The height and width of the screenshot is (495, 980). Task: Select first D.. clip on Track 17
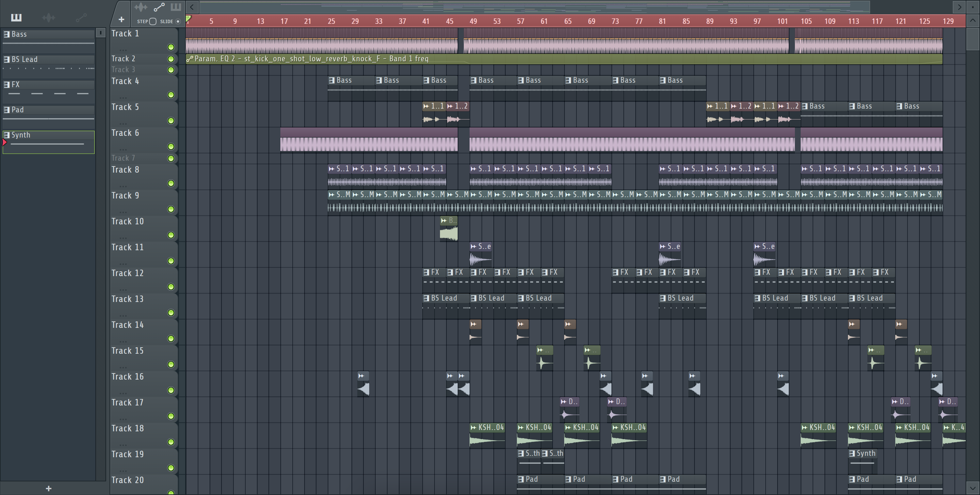570,410
